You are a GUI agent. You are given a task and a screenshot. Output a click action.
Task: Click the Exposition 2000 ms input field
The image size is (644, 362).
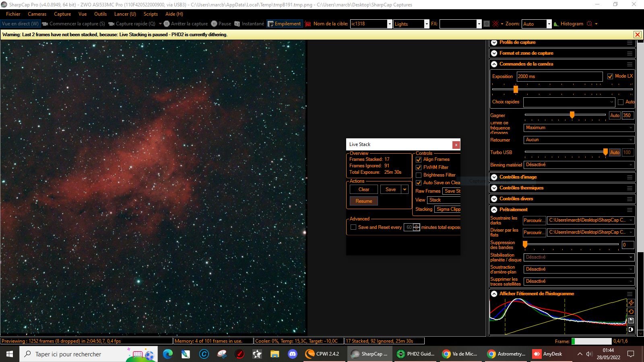559,76
